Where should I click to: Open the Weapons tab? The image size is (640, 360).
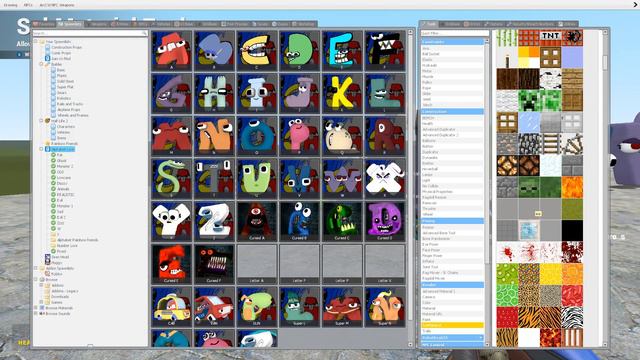click(x=97, y=24)
